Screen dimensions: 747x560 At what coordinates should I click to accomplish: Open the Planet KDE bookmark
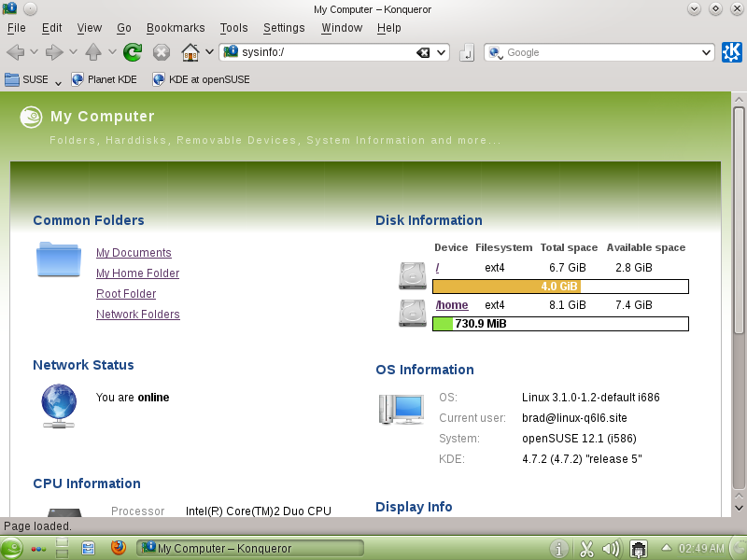tap(104, 79)
